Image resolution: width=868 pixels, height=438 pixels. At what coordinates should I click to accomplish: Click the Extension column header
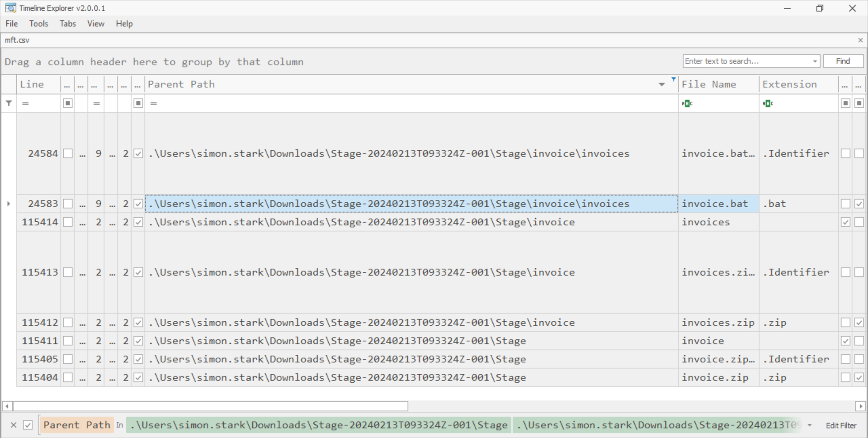click(798, 85)
